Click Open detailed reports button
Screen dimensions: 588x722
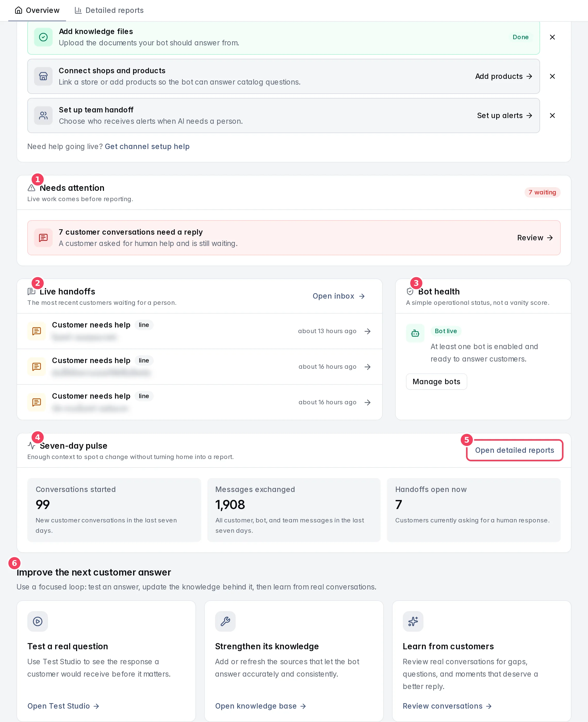[x=514, y=450]
